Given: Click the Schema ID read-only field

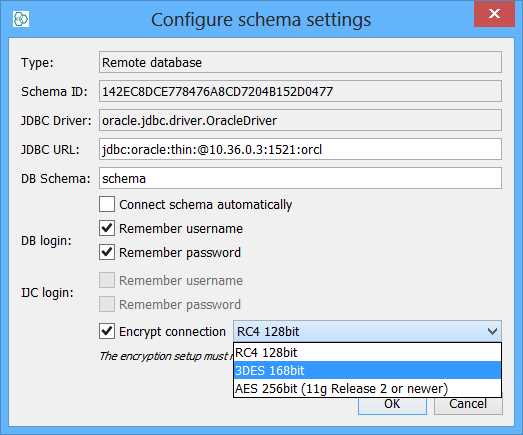Looking at the screenshot, I should pos(300,91).
